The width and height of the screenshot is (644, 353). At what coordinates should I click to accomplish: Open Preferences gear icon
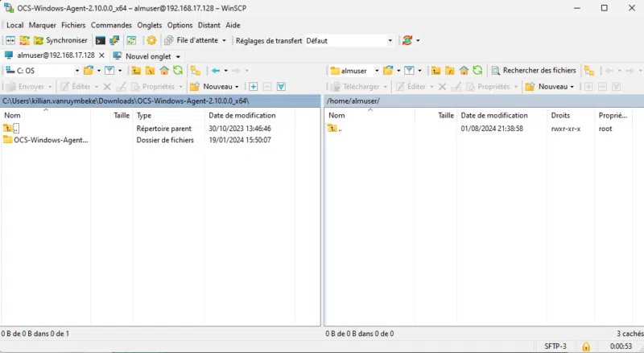151,40
